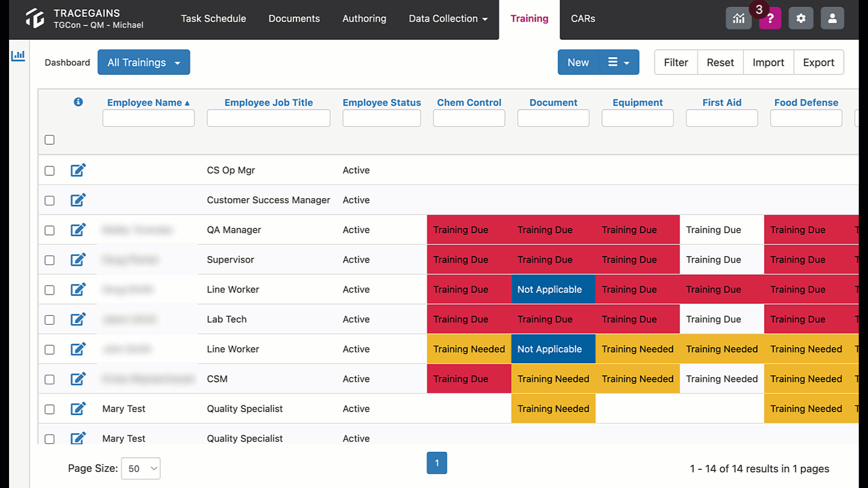Select the CS Op Mgr row checkbox
The height and width of the screenshot is (488, 868).
49,170
